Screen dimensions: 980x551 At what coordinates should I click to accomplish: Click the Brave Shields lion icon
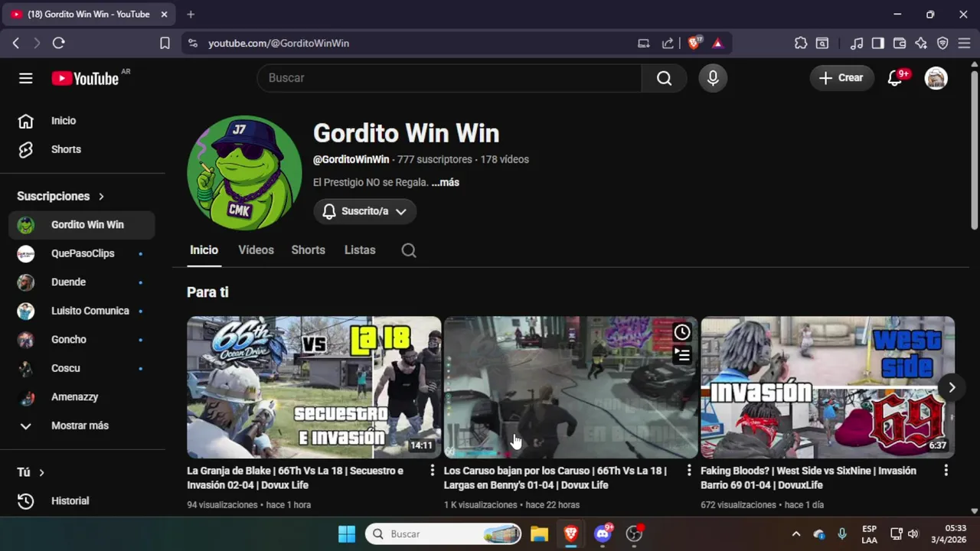click(694, 44)
